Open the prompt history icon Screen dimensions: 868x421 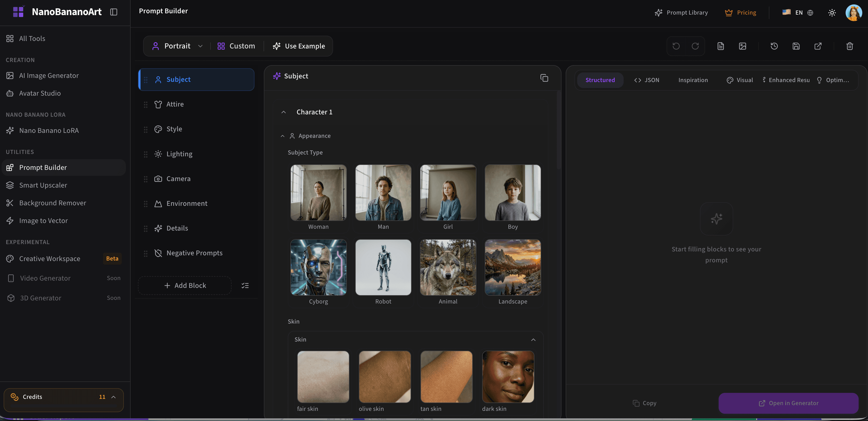click(774, 46)
